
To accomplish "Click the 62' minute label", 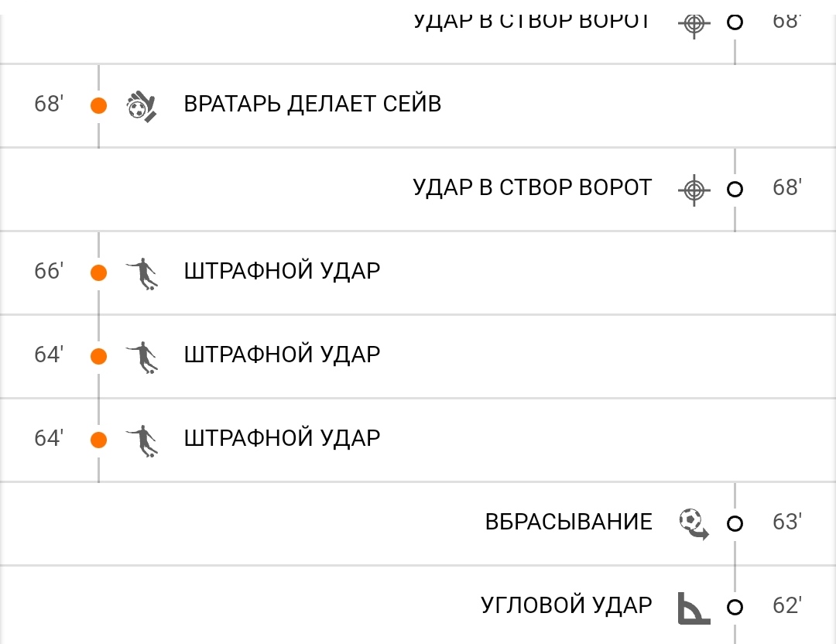I will 787,605.
